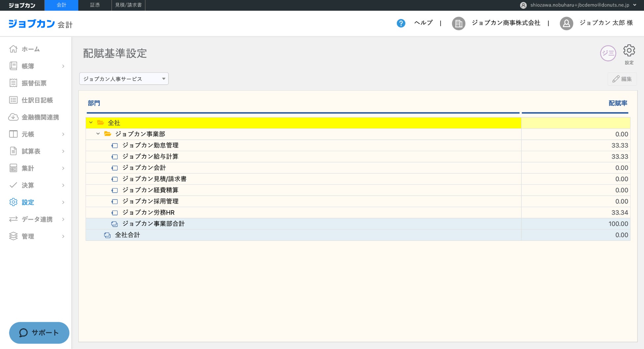The width and height of the screenshot is (644, 349).
Task: Click the company building icon in header
Action: coord(458,23)
